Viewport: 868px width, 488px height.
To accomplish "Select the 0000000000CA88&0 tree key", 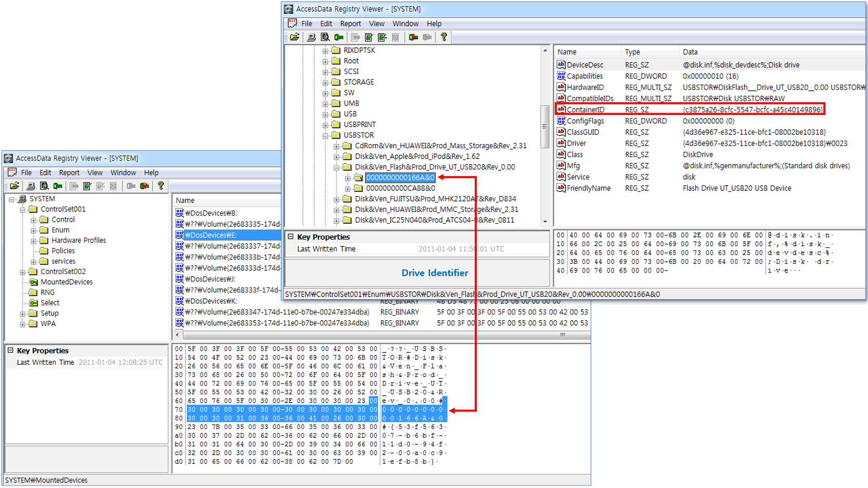I will (x=400, y=188).
